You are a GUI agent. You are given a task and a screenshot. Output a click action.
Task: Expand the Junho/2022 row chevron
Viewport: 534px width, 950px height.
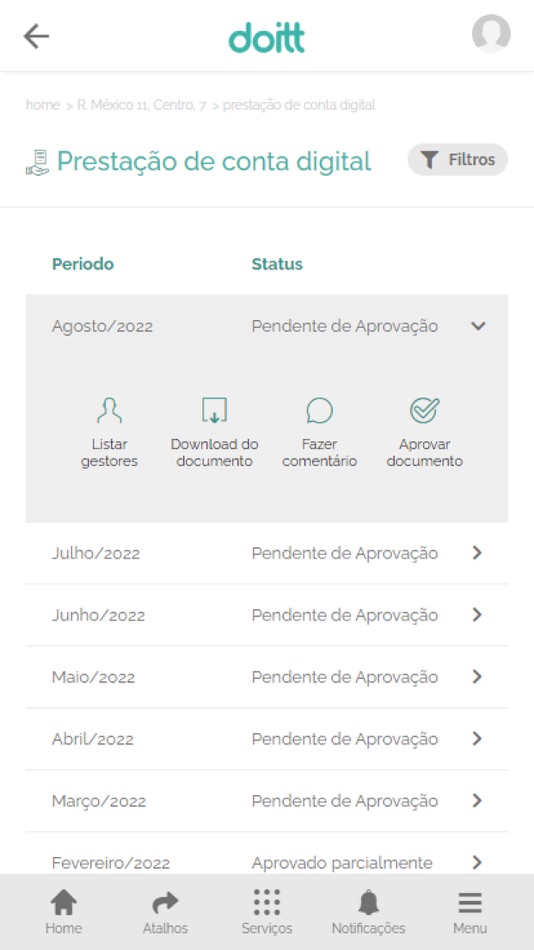click(478, 614)
